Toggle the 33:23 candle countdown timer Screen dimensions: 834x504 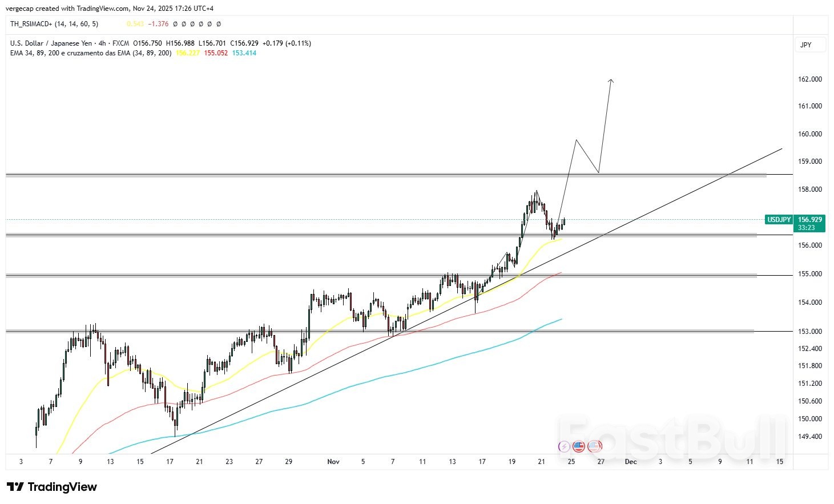807,227
